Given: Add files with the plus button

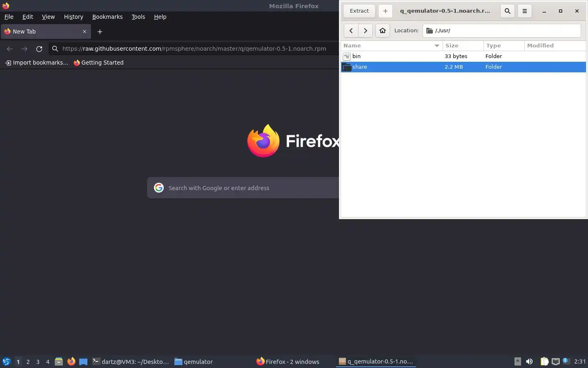Looking at the screenshot, I should [385, 11].
